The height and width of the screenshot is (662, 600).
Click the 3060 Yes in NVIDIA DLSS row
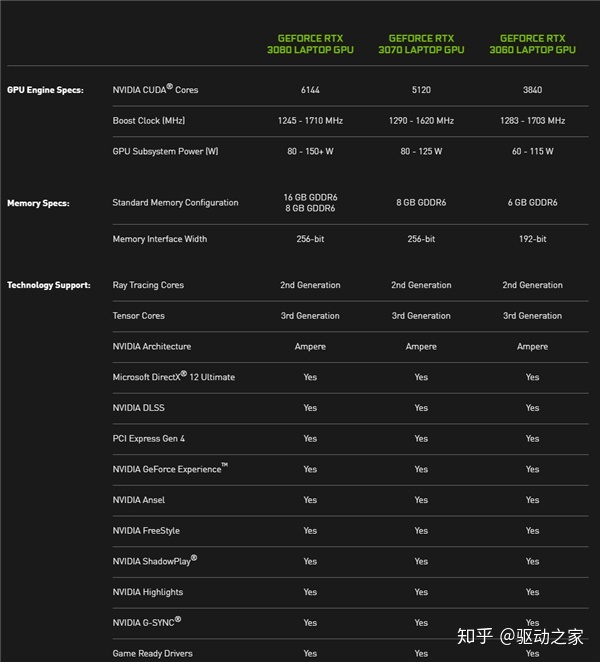pos(532,408)
